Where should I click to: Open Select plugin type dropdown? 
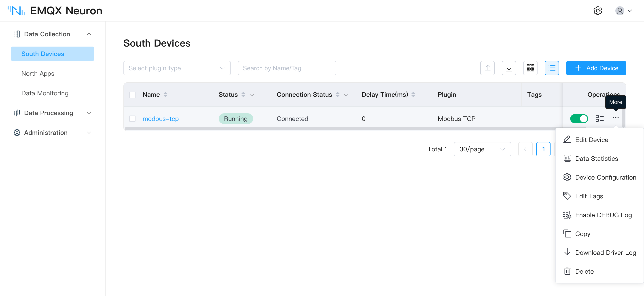point(177,68)
